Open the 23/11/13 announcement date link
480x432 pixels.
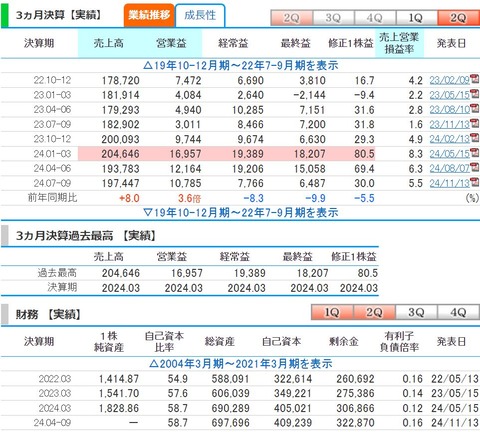[449, 124]
